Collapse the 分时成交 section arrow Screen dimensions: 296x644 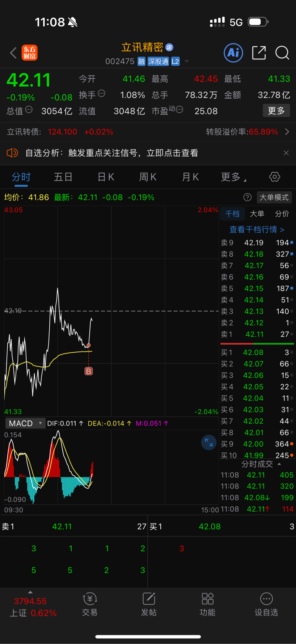[x=279, y=464]
